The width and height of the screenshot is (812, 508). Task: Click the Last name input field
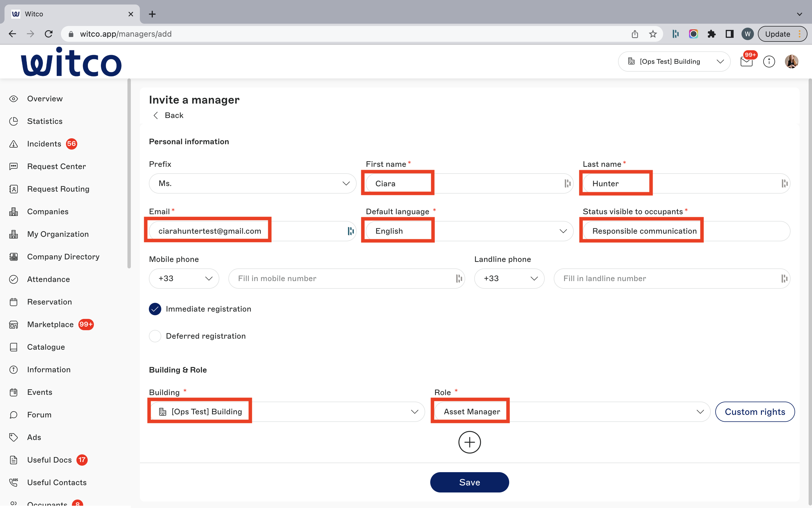coord(686,183)
